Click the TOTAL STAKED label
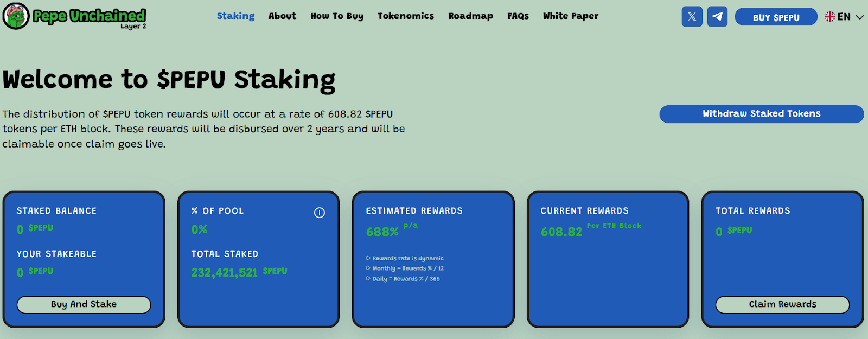This screenshot has width=868, height=339. tap(225, 254)
